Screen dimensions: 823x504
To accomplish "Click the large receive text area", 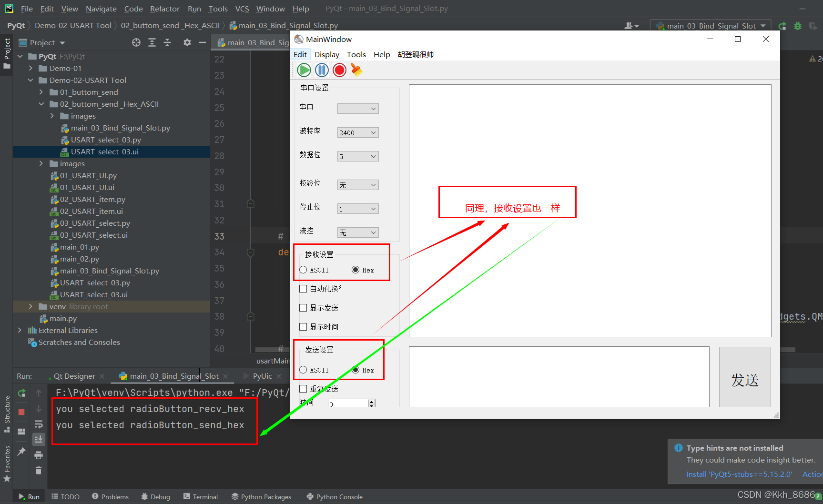I will pos(590,211).
